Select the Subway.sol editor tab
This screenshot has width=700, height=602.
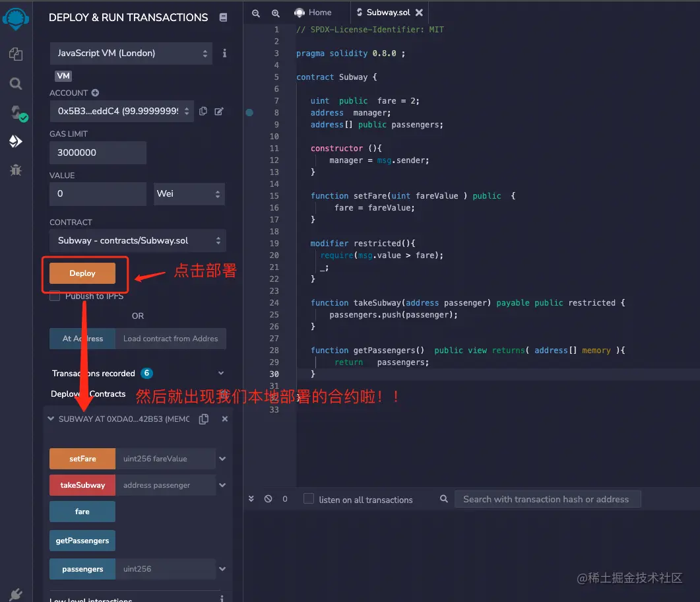[387, 13]
